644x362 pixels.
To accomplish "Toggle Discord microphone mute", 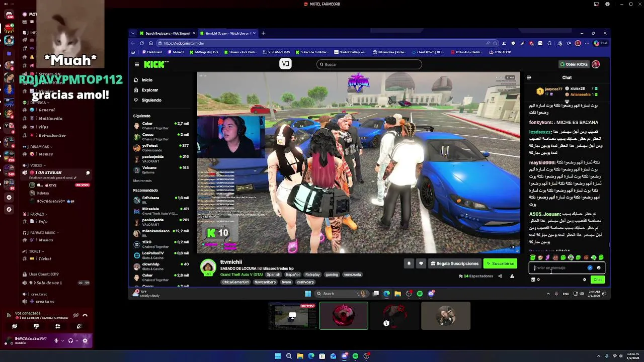I will [x=56, y=340].
